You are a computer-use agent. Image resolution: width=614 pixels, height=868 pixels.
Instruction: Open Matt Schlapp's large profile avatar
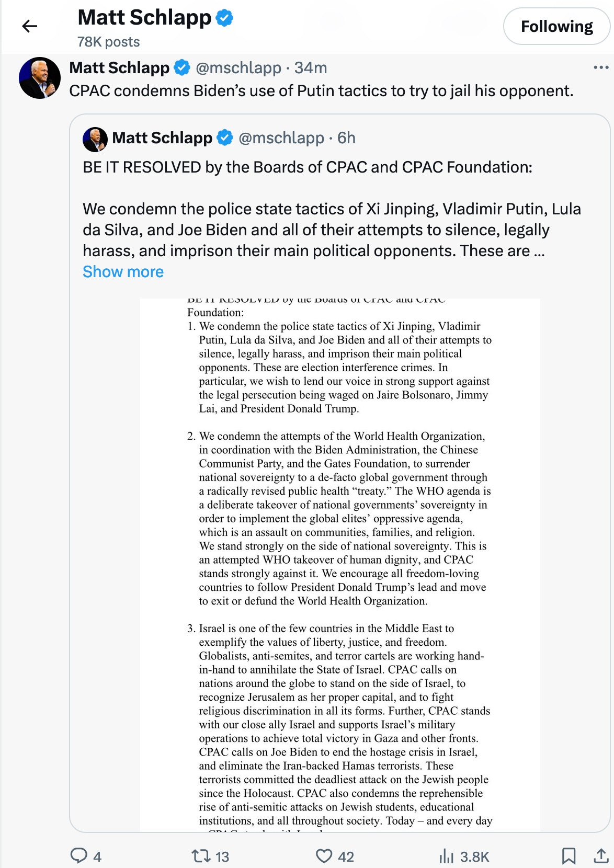tap(40, 78)
